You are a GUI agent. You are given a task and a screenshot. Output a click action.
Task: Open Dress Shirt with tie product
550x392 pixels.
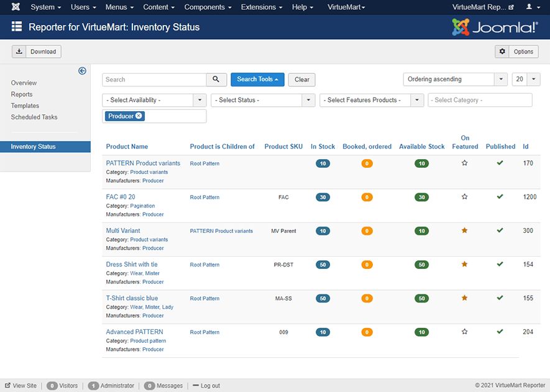coord(132,265)
